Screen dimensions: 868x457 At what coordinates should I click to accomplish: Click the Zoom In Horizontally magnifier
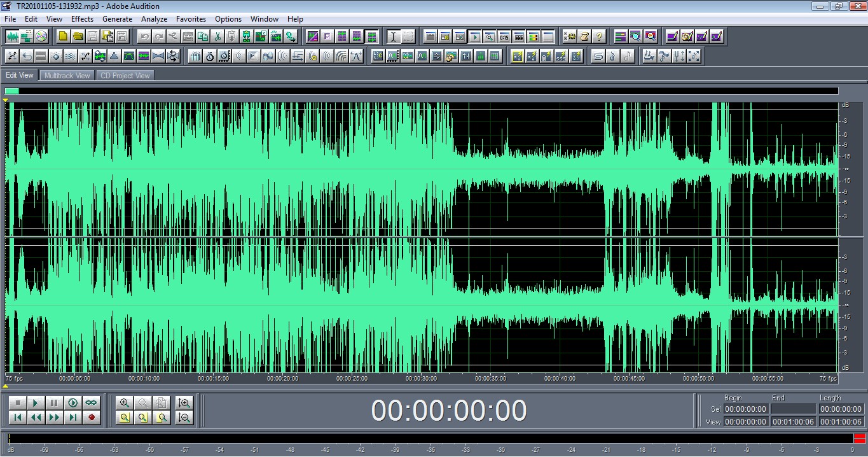[125, 403]
